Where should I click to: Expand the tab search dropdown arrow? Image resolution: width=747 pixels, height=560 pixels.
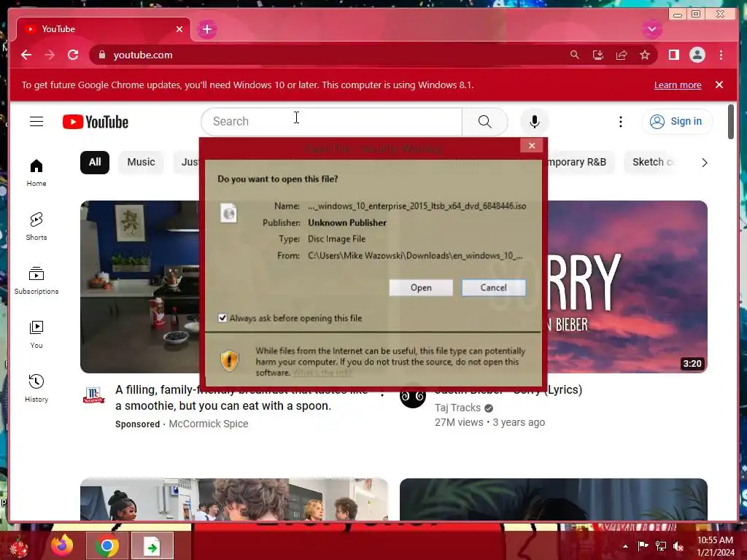coord(651,29)
